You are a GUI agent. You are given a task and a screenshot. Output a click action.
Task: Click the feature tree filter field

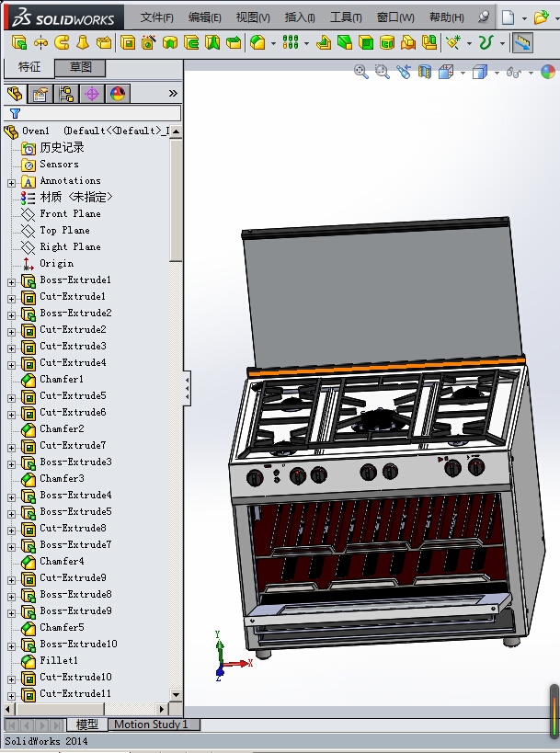92,113
